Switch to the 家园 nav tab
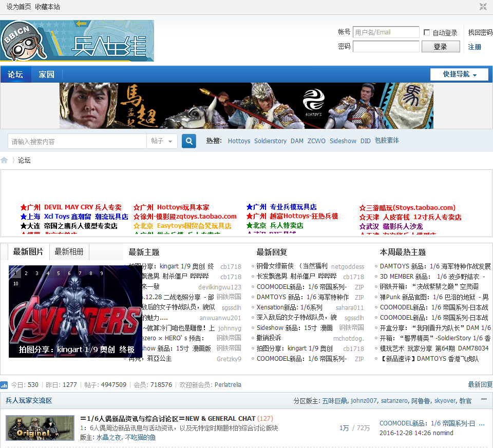Image resolution: width=493 pixels, height=448 pixels. pos(47,74)
